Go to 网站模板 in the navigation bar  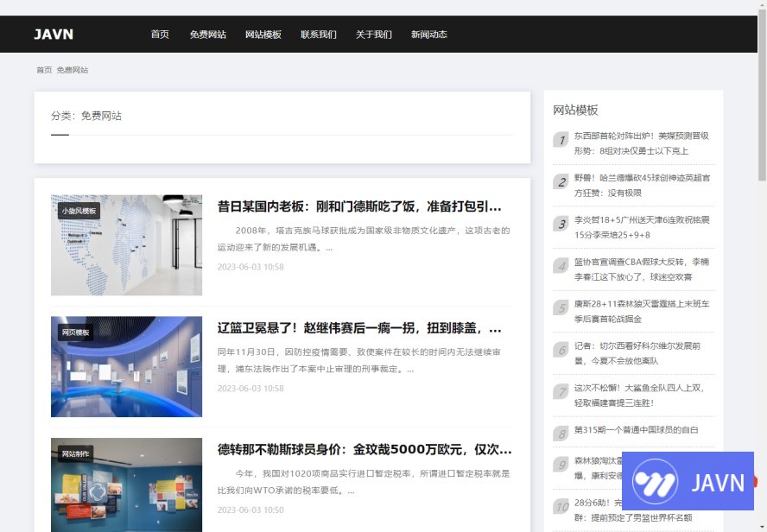coord(263,35)
